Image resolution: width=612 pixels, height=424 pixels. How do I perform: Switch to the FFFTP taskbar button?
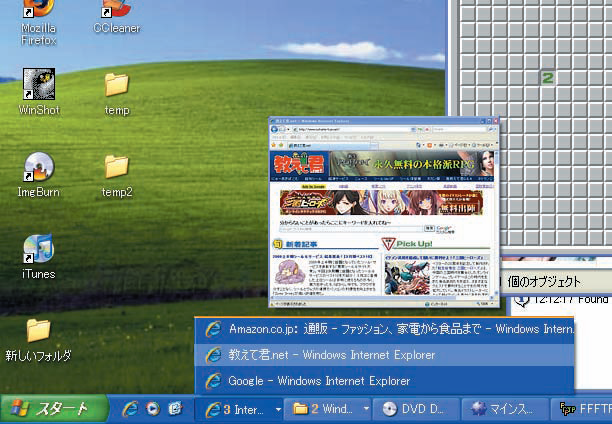point(582,409)
